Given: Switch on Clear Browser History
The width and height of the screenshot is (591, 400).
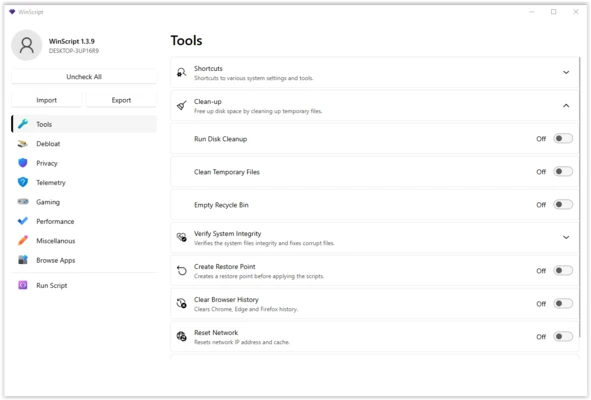Looking at the screenshot, I should [563, 303].
